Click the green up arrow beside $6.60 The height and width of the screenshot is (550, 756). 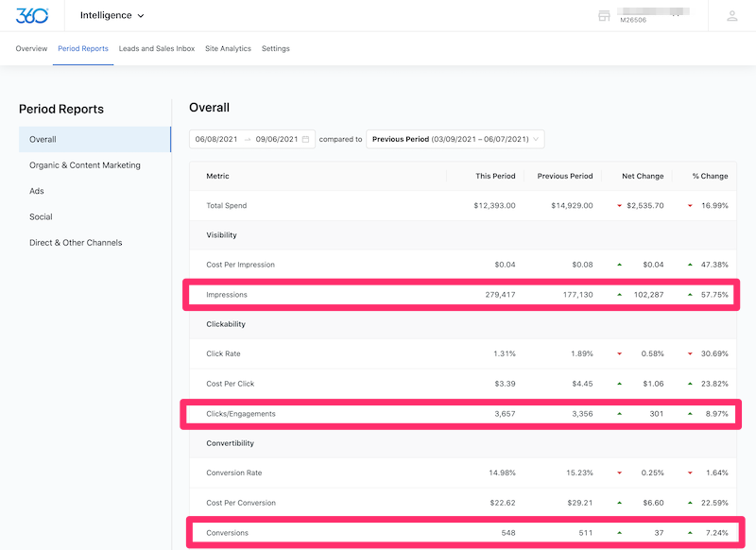620,503
